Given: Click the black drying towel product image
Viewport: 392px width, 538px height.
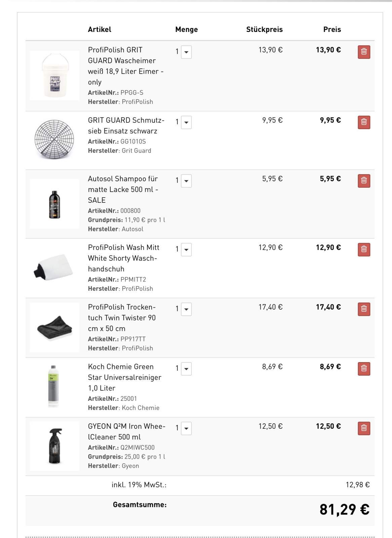Looking at the screenshot, I should pos(54,328).
